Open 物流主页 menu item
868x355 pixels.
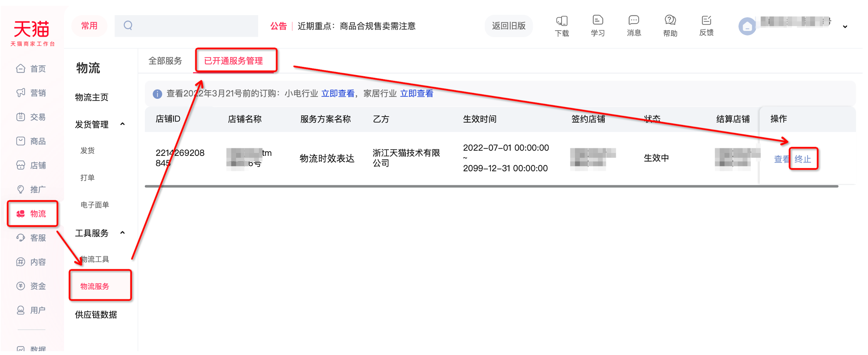92,97
